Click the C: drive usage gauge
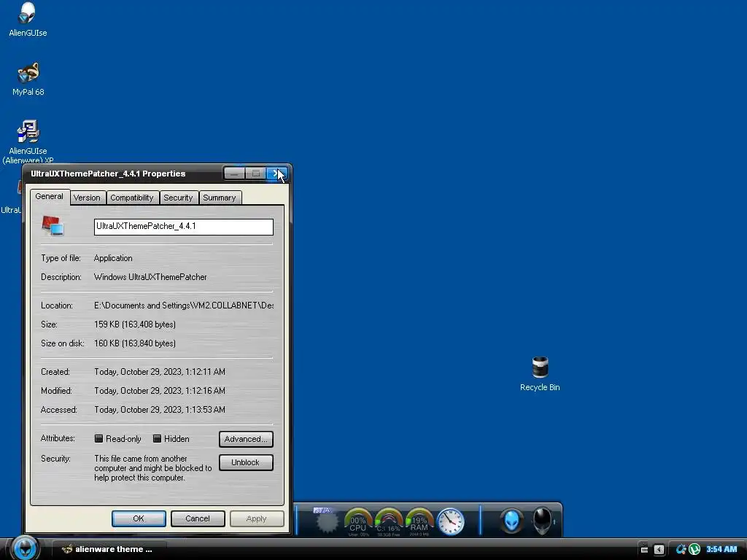 point(388,522)
